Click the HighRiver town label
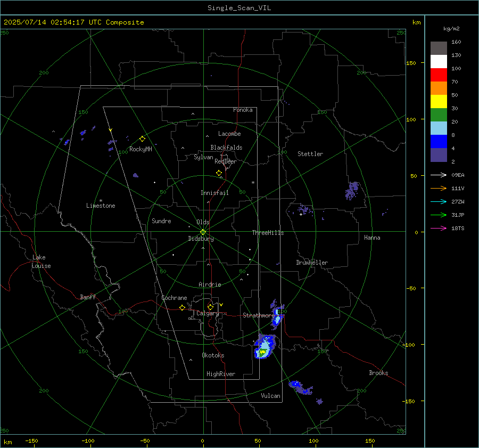The width and height of the screenshot is (479, 448). 221,374
